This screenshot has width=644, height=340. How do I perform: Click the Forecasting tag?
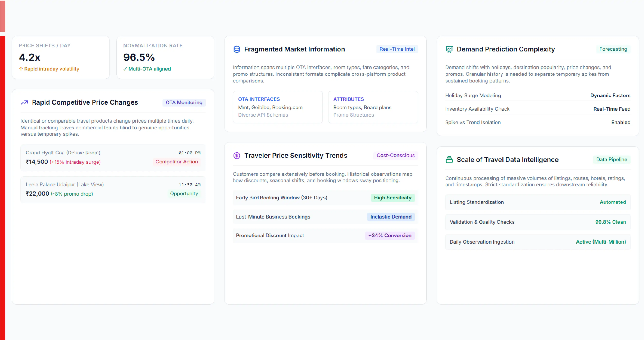[613, 49]
